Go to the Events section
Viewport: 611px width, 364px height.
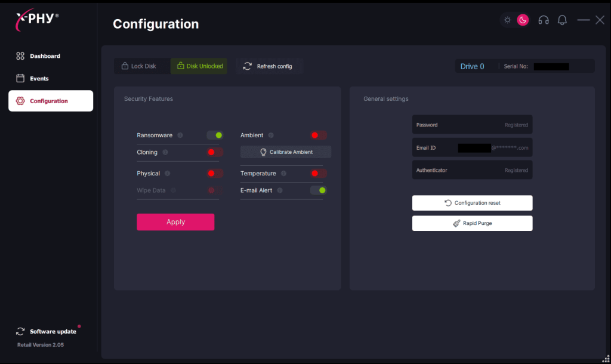coord(39,79)
